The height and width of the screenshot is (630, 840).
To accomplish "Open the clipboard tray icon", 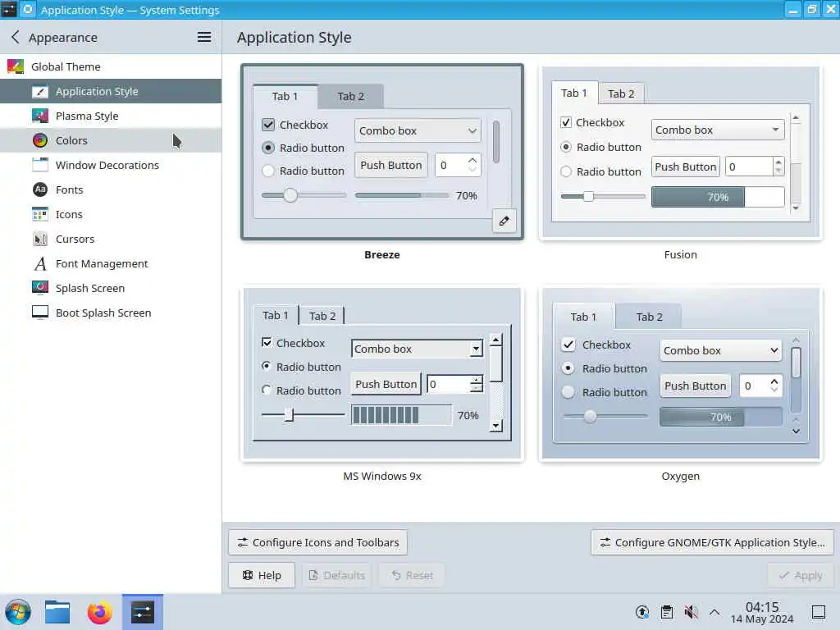I will [x=666, y=612].
